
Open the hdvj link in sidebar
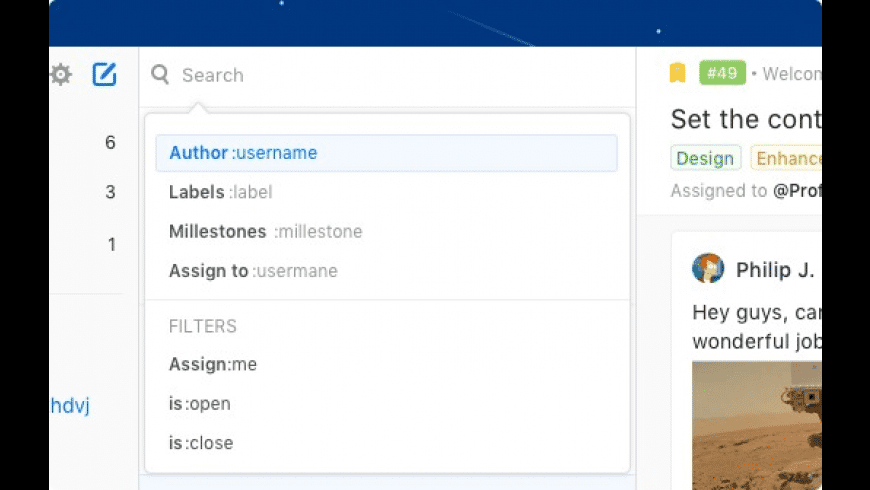click(70, 406)
